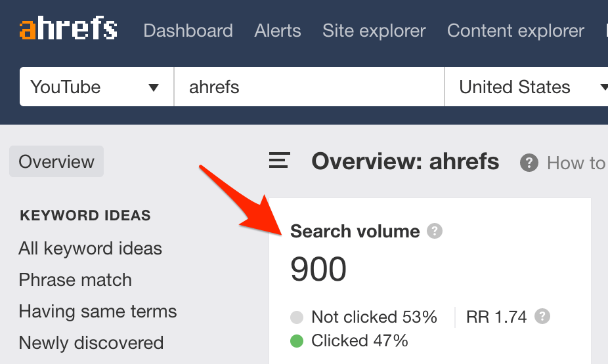This screenshot has width=608, height=364.
Task: Click the green Clicked legend dot
Action: coord(297,341)
